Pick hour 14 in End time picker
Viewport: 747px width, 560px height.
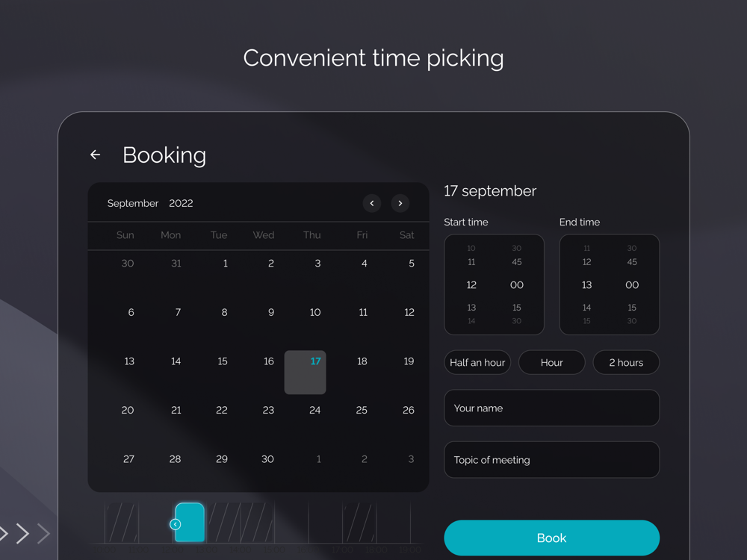[586, 308]
